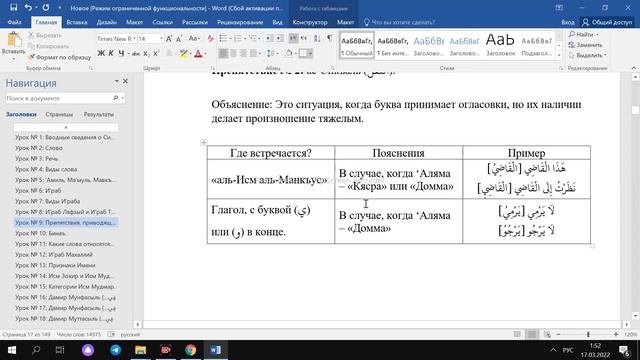Open the Конструктор table tools tab
640x360 pixels.
click(x=310, y=22)
